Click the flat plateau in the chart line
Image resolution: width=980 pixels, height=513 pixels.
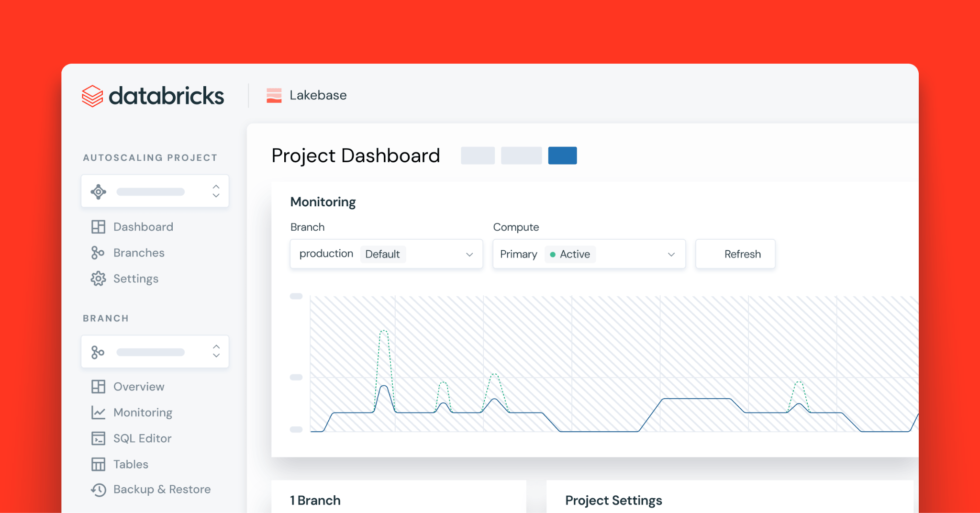696,399
